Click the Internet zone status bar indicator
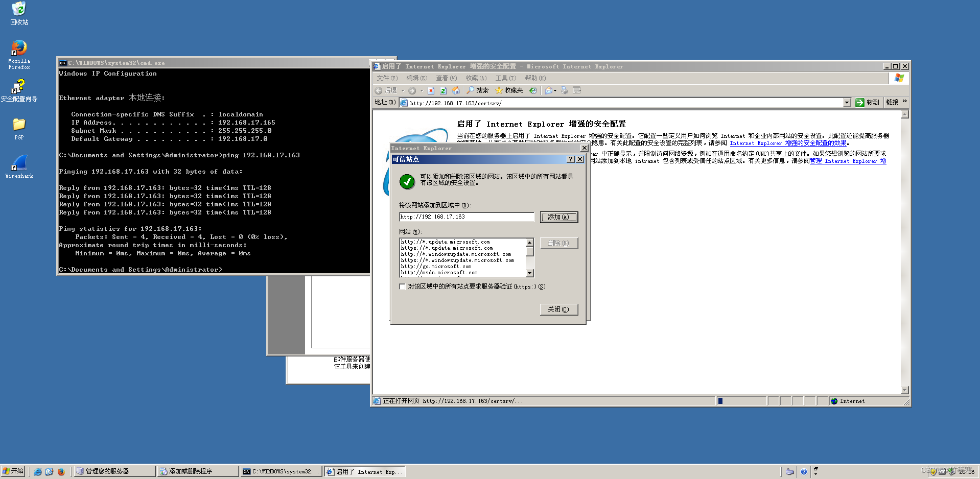980x479 pixels. pos(848,401)
